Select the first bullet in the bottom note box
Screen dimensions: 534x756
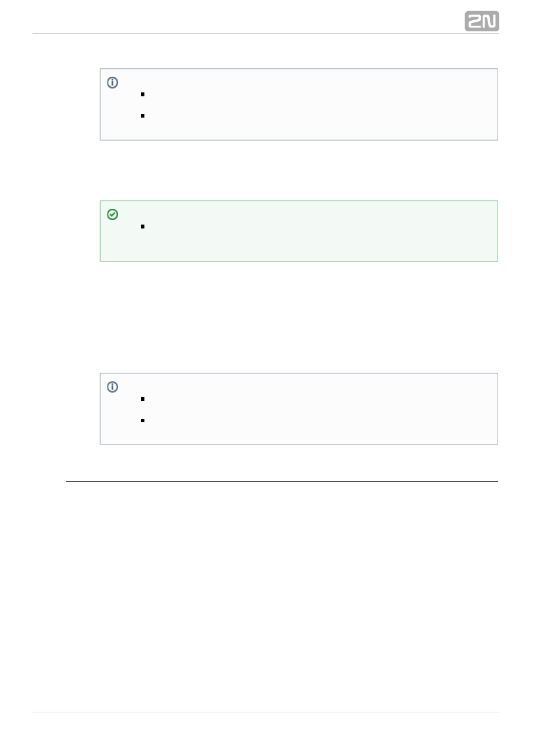pyautogui.click(x=143, y=399)
